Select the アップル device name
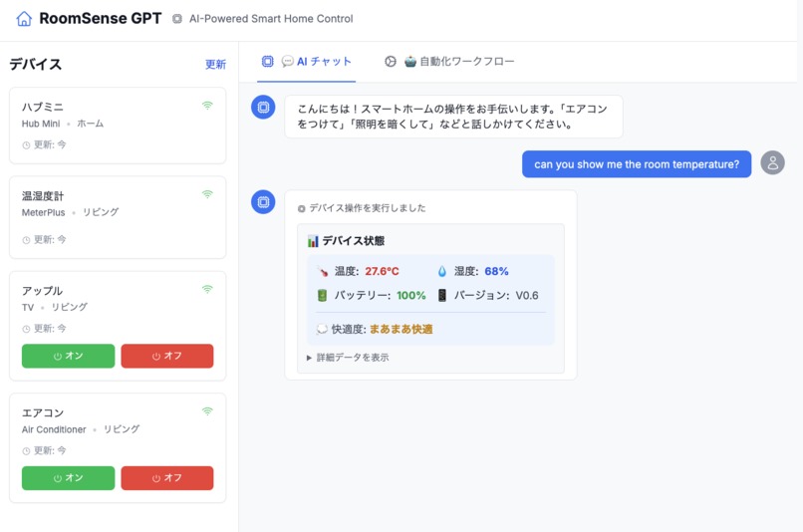Screen dimensions: 803x532 pyautogui.click(x=43, y=291)
